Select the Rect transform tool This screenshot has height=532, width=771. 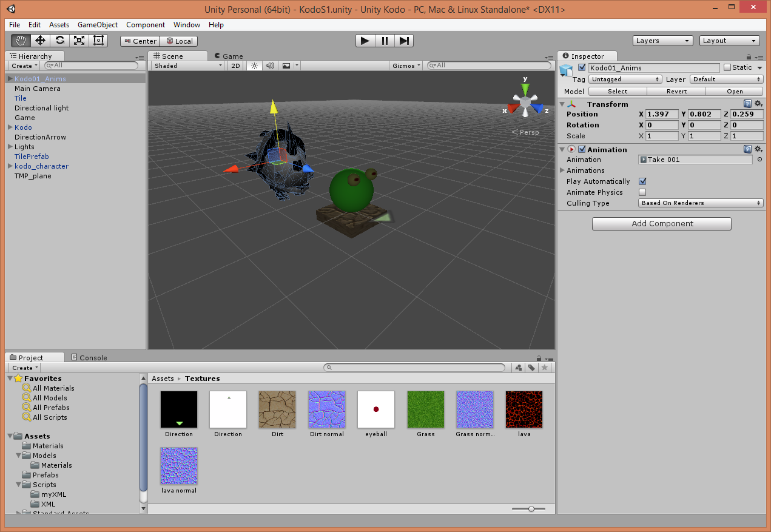[98, 41]
